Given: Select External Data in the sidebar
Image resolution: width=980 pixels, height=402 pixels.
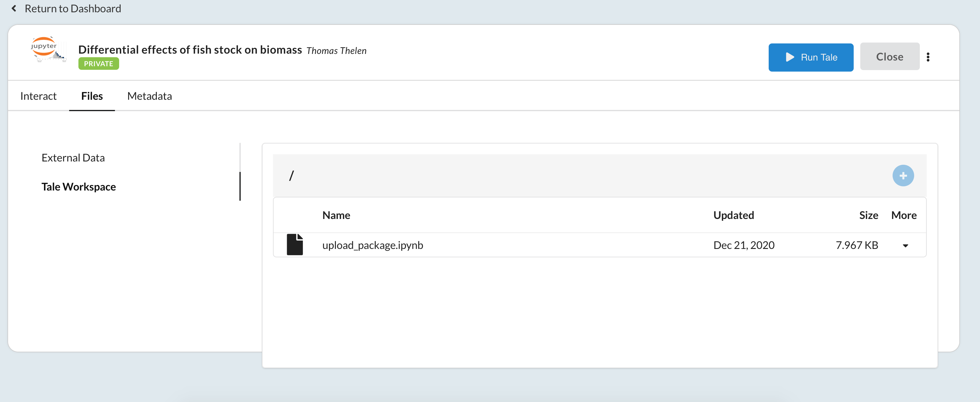Looking at the screenshot, I should (x=73, y=157).
